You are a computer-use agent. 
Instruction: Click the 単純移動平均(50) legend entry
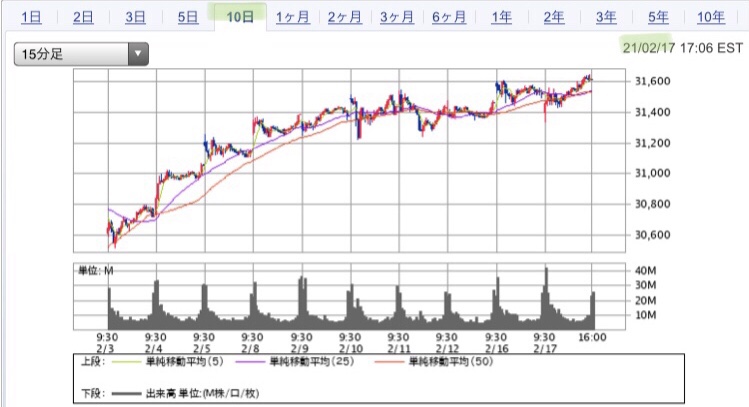coord(450,362)
